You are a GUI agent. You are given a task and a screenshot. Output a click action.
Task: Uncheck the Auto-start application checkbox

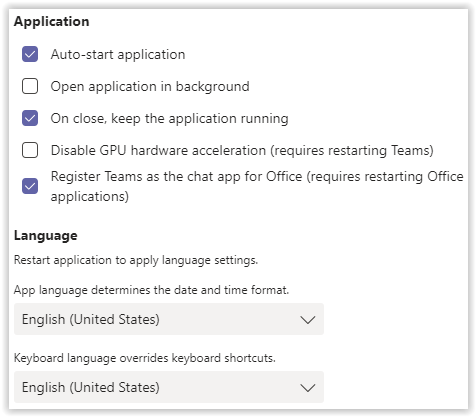pos(30,54)
